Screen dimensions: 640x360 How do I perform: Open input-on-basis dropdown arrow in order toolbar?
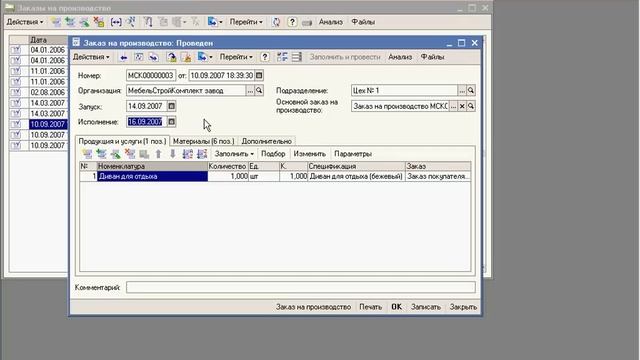(211, 57)
